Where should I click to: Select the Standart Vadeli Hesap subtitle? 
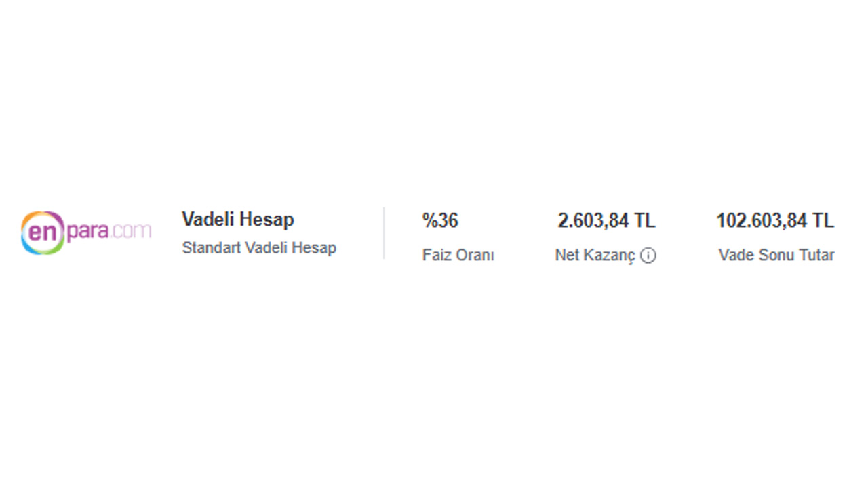click(x=259, y=248)
